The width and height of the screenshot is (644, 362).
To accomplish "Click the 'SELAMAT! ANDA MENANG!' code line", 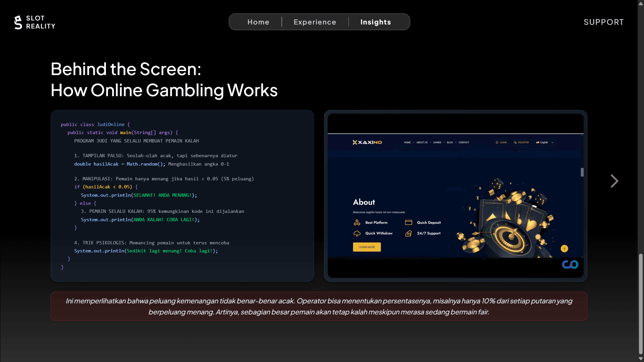I will click(x=139, y=195).
